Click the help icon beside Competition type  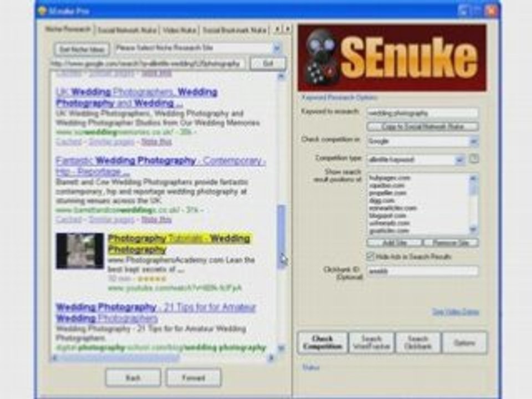tap(474, 158)
